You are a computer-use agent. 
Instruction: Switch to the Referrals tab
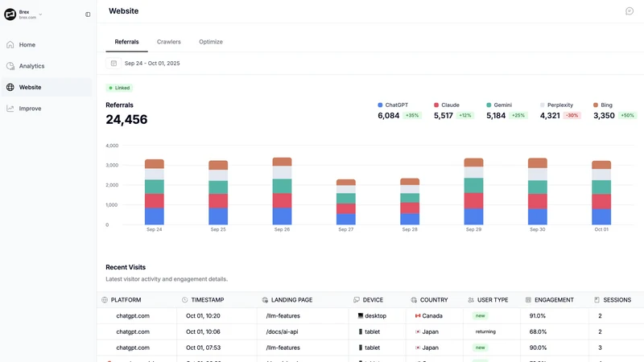pyautogui.click(x=126, y=42)
